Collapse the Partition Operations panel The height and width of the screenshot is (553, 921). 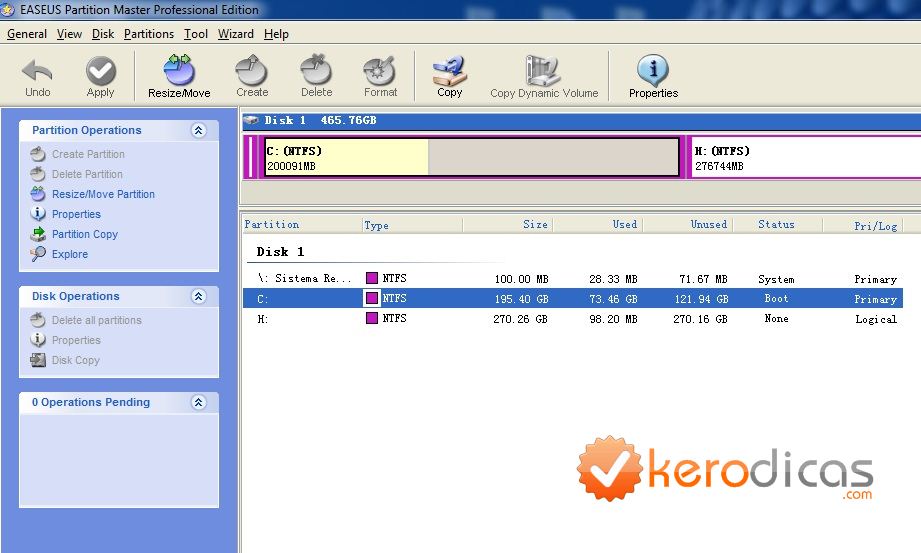point(199,130)
